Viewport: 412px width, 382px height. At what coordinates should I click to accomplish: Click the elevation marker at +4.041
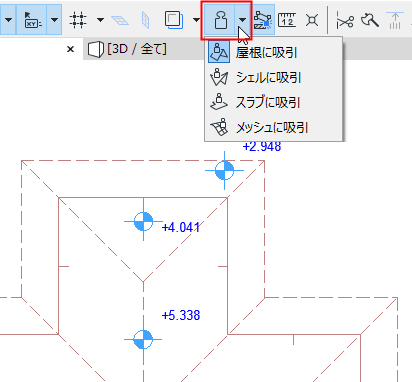(143, 221)
